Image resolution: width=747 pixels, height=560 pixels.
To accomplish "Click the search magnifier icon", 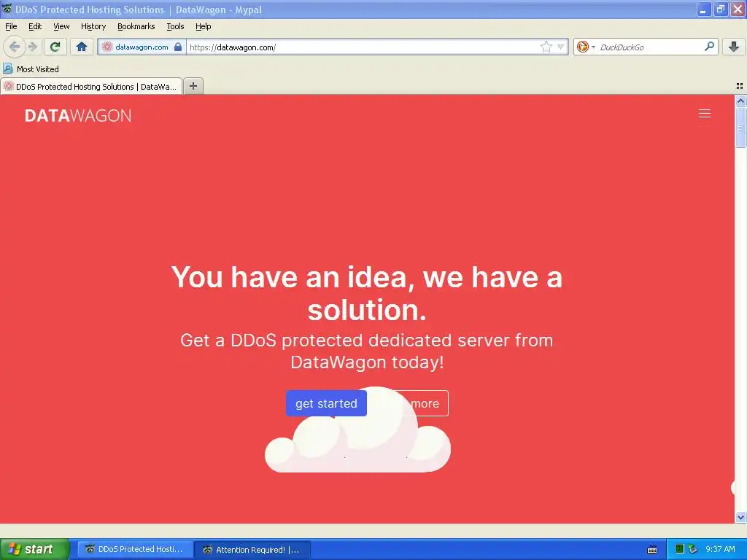I will pyautogui.click(x=709, y=47).
